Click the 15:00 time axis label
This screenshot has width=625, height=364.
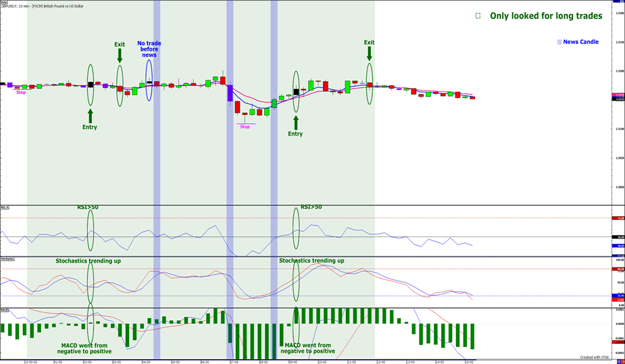(470, 362)
